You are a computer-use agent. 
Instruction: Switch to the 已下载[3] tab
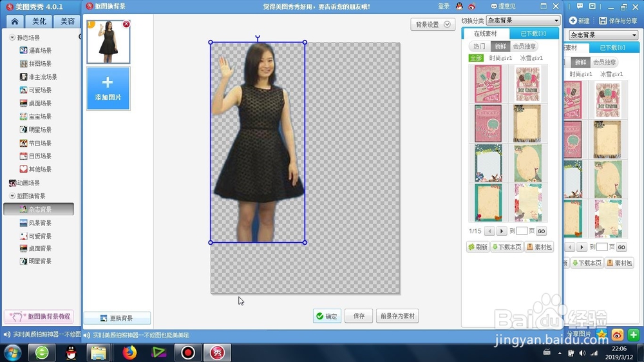(533, 33)
